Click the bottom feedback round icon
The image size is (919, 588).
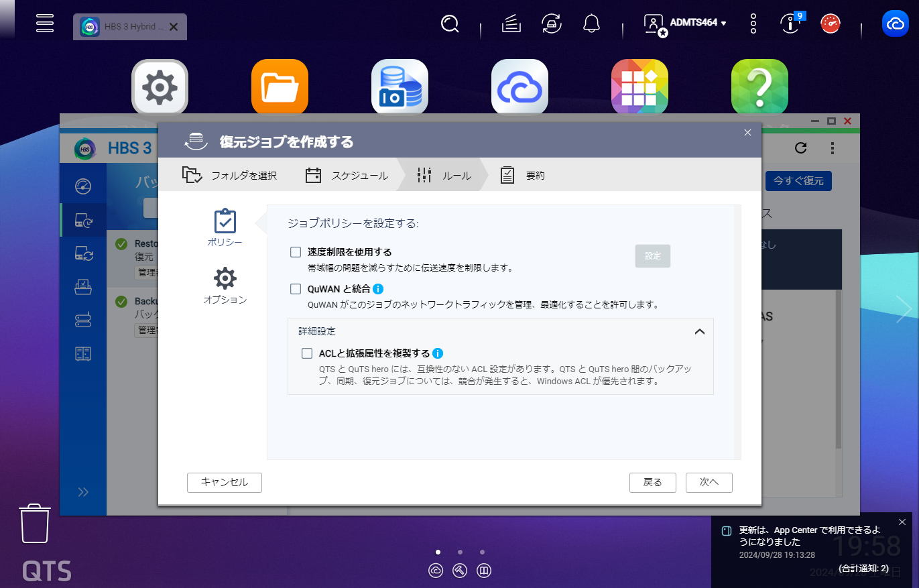(x=484, y=571)
